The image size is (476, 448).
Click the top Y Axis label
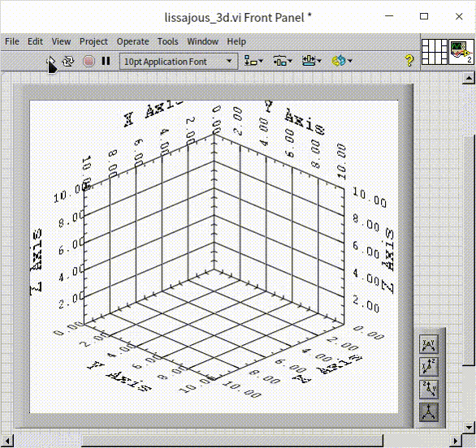click(294, 118)
